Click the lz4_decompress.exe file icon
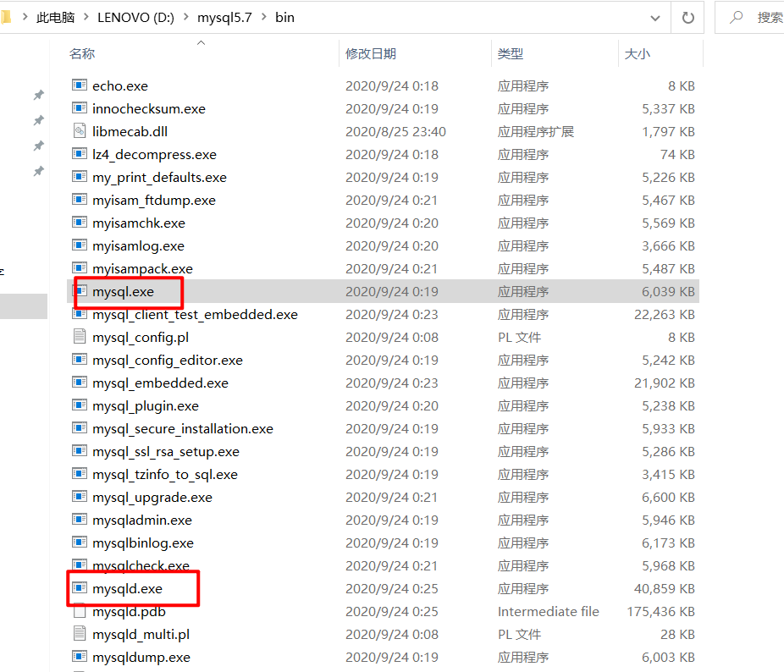Image resolution: width=784 pixels, height=672 pixels. tap(80, 153)
